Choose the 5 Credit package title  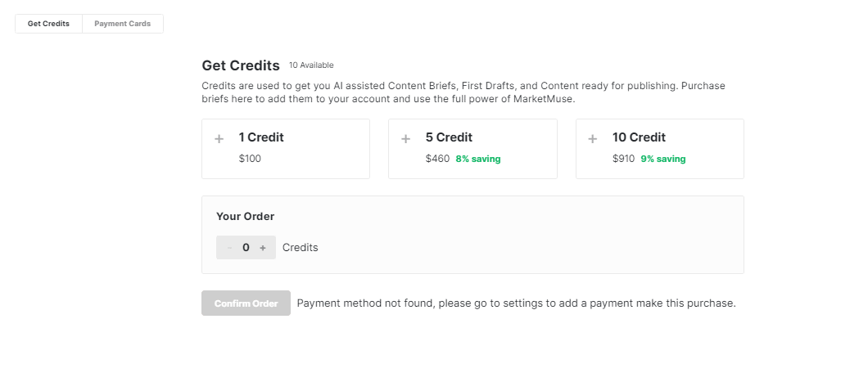coord(449,137)
